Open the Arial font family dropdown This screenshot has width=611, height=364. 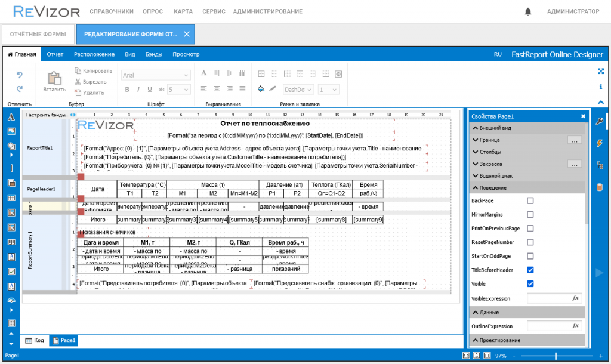[x=156, y=75]
